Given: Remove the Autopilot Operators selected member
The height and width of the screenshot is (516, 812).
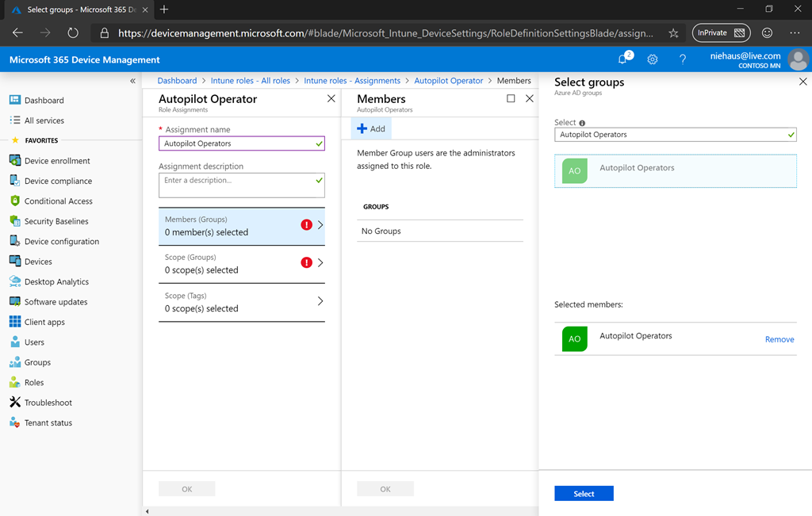Looking at the screenshot, I should pyautogui.click(x=779, y=338).
